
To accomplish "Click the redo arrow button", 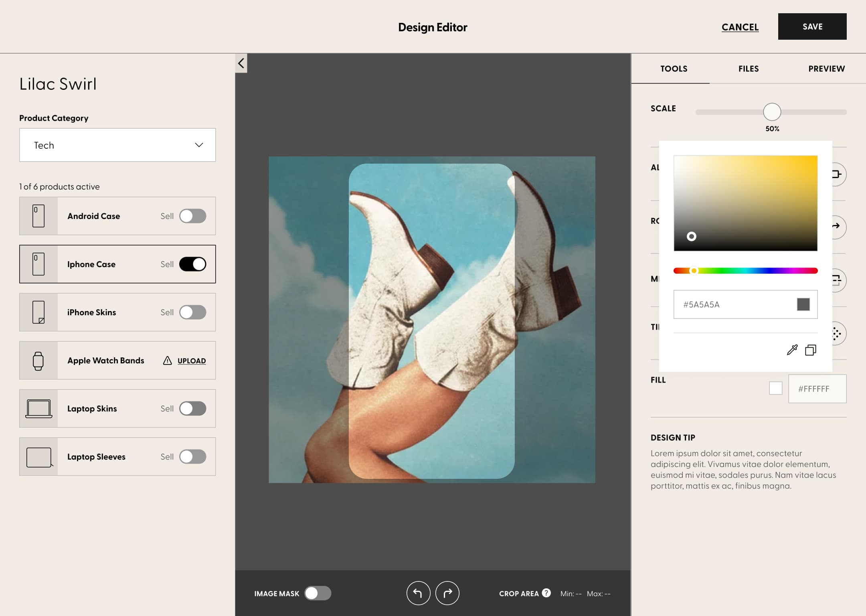I will point(447,593).
